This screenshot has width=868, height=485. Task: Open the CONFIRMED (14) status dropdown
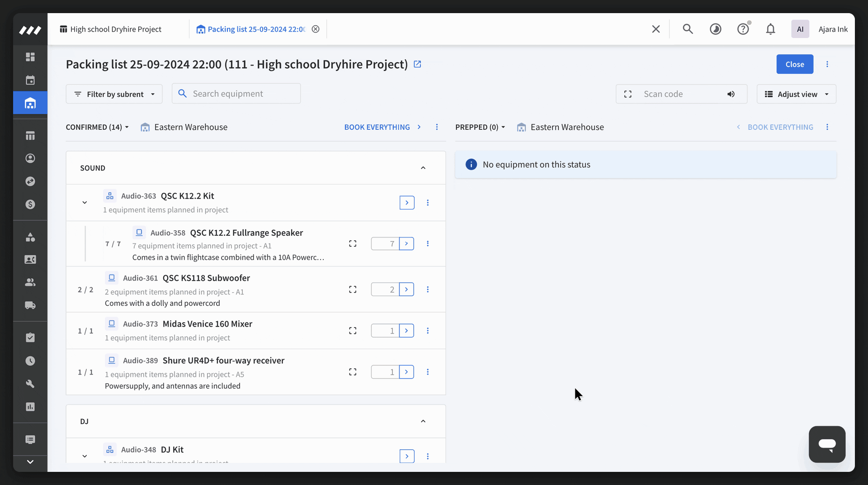click(97, 127)
